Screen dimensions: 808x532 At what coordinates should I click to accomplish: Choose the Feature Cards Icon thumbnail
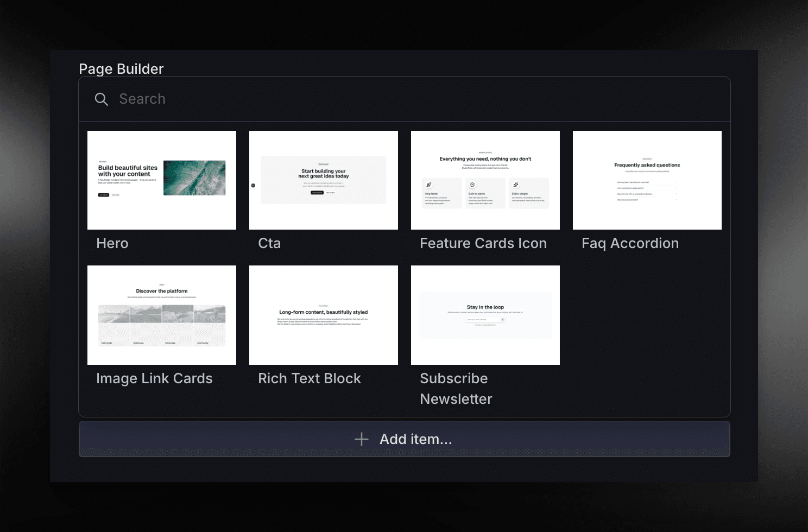pos(485,180)
